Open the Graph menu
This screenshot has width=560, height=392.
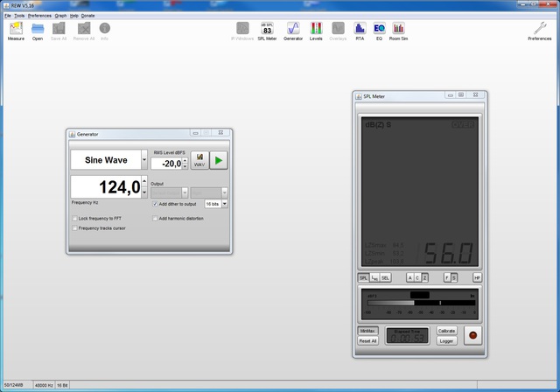pyautogui.click(x=60, y=16)
